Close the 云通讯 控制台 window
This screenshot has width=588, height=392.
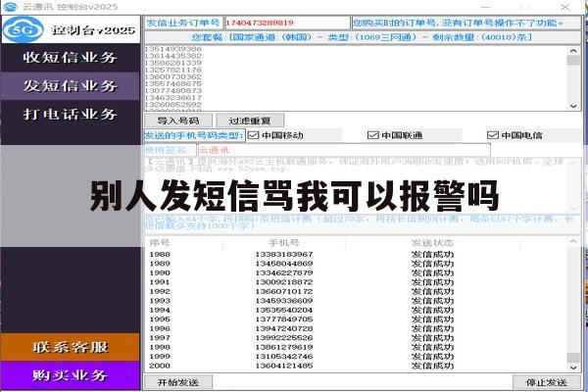coord(565,7)
